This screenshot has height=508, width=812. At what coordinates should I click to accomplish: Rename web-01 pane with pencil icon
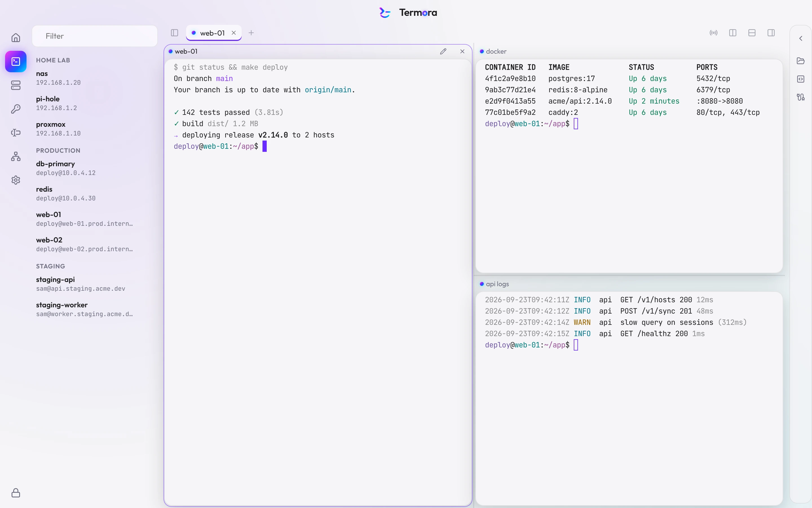443,51
